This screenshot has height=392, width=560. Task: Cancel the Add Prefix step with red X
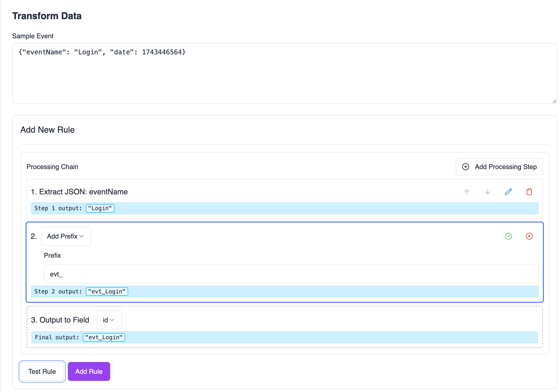(529, 236)
